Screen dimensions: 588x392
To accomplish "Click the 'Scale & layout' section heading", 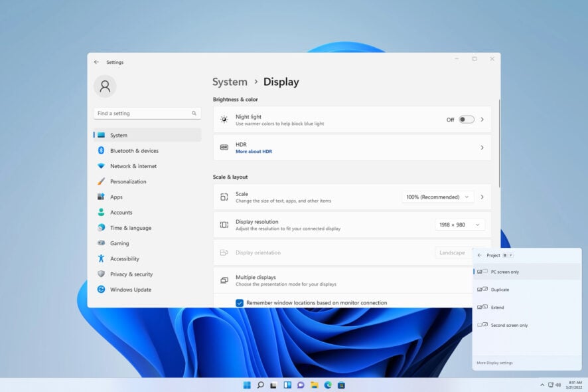I will click(230, 177).
